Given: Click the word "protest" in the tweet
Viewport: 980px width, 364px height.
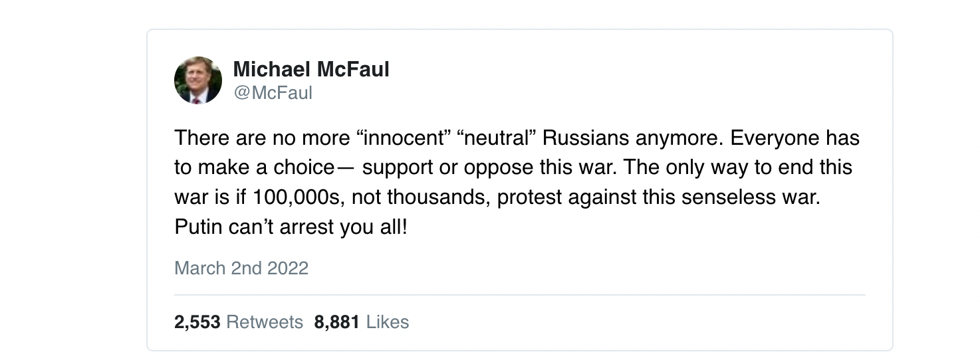Looking at the screenshot, I should tap(529, 198).
